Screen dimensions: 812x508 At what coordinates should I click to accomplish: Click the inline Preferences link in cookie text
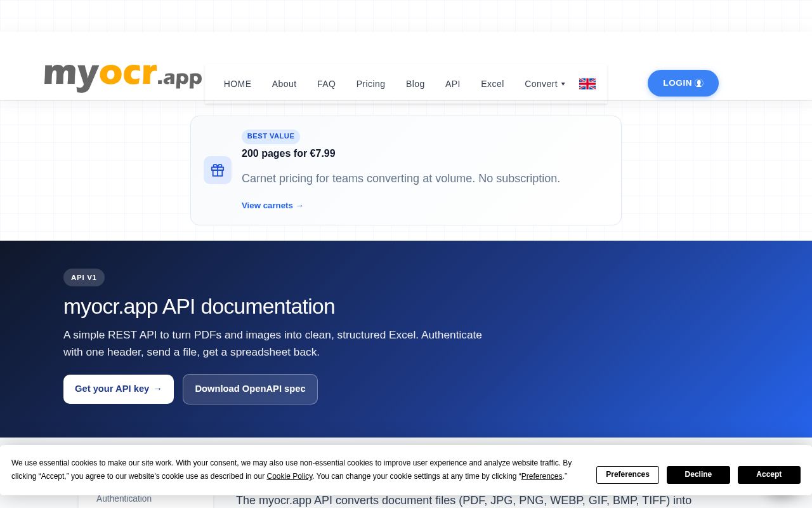pyautogui.click(x=542, y=476)
